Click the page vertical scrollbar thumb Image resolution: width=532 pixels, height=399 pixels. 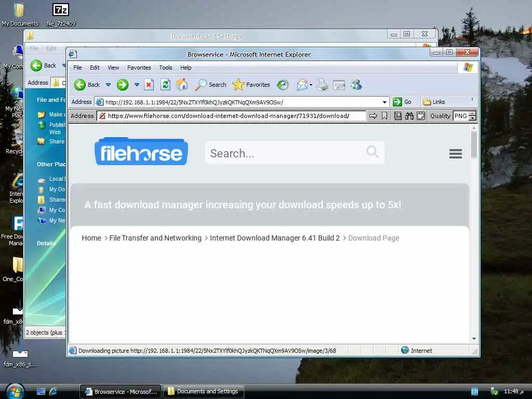[474, 145]
